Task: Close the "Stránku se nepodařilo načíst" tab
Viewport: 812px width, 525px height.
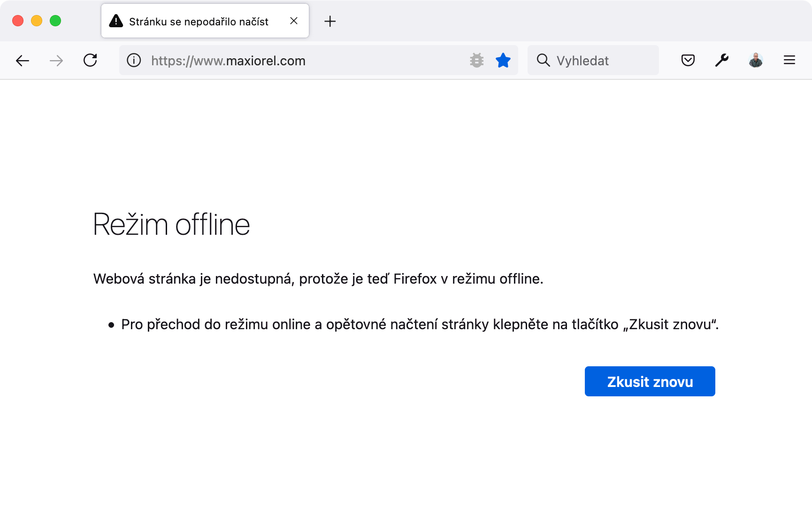Action: point(294,21)
